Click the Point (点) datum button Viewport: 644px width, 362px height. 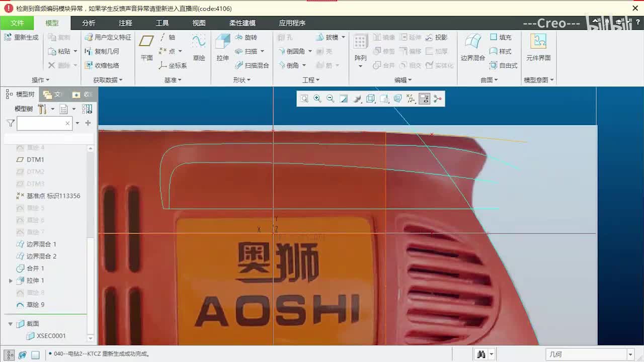[x=167, y=51]
